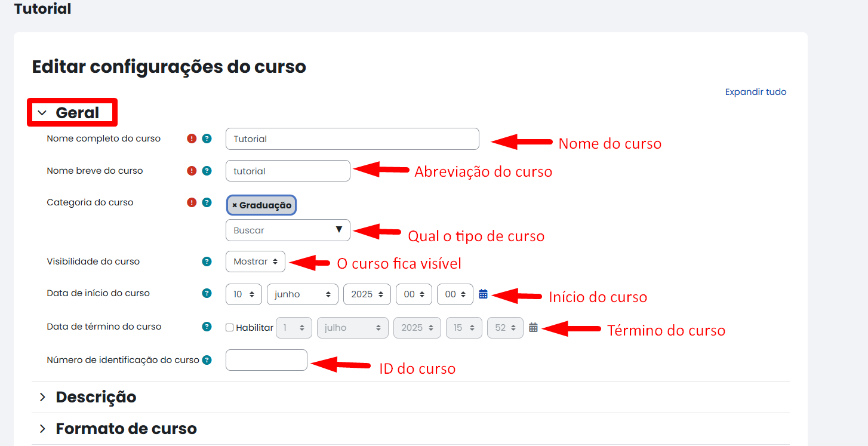Click the required field alert icon next to Nome breve
This screenshot has width=868, height=446.
(x=191, y=170)
